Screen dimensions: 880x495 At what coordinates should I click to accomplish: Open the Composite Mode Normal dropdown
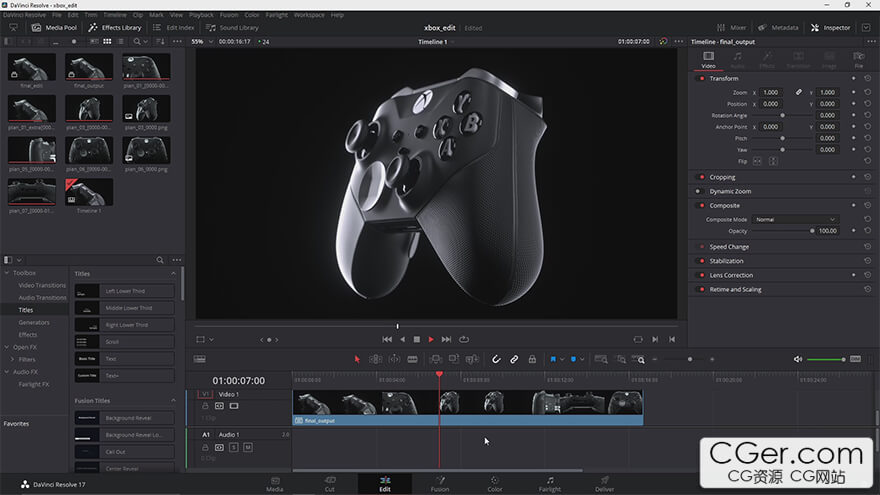795,219
